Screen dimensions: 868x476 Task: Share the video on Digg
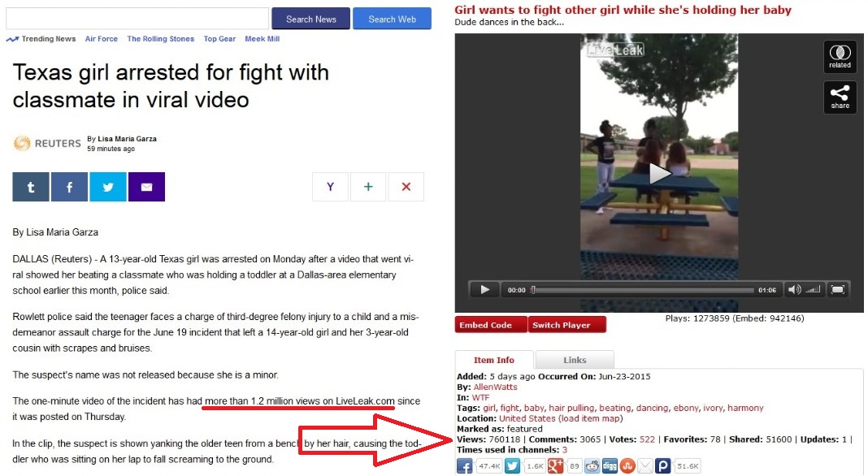[610, 466]
